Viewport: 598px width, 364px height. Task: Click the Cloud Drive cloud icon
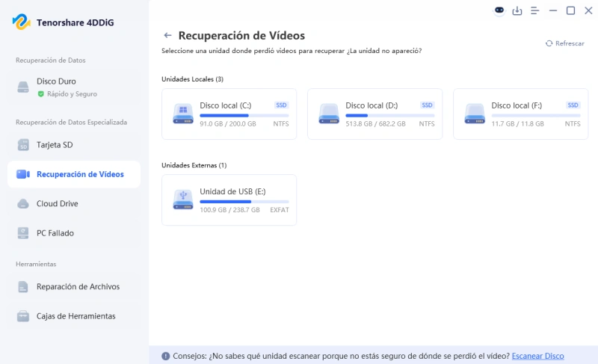[23, 203]
